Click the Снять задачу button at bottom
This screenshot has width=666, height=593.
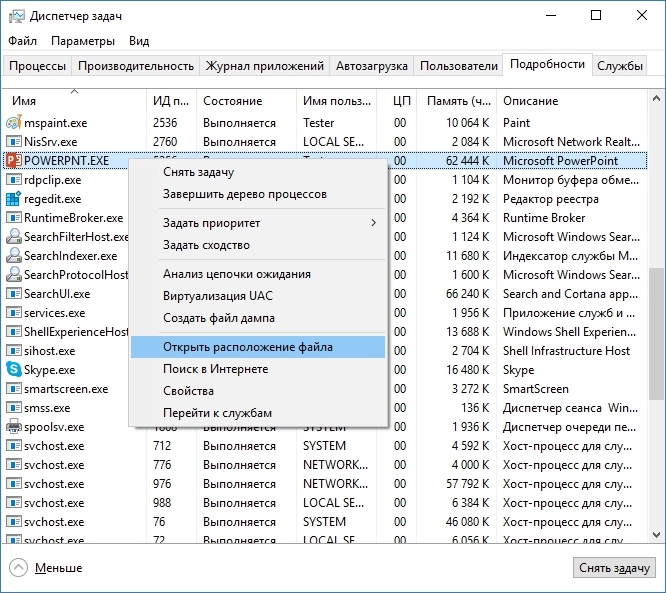click(x=614, y=568)
